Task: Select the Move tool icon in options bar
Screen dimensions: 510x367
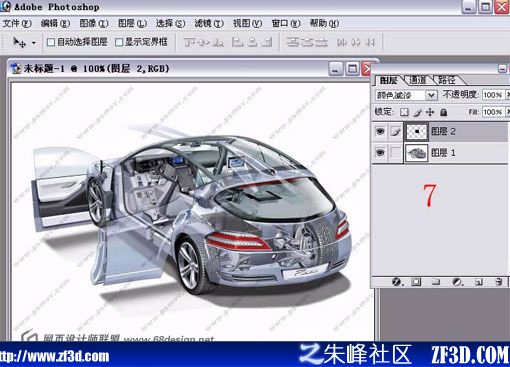Action: point(19,42)
